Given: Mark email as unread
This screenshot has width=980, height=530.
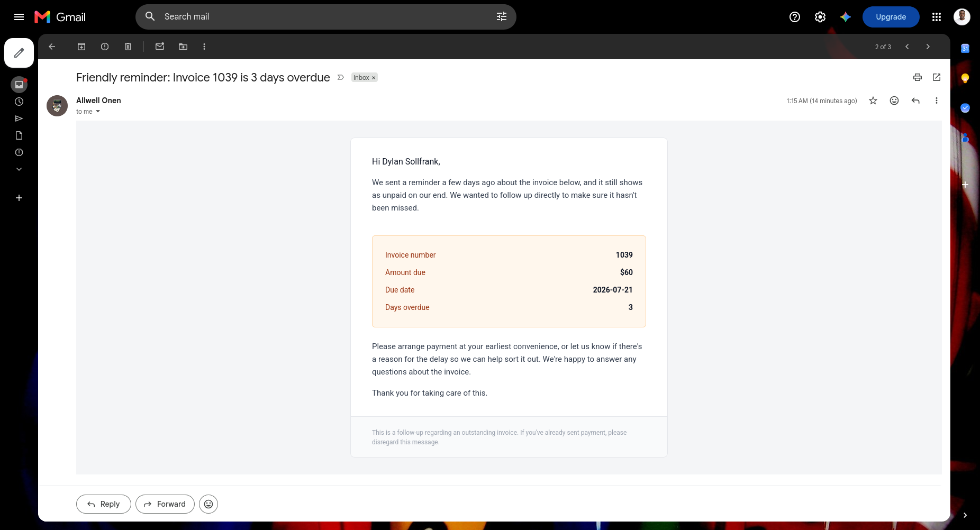Looking at the screenshot, I should point(160,47).
